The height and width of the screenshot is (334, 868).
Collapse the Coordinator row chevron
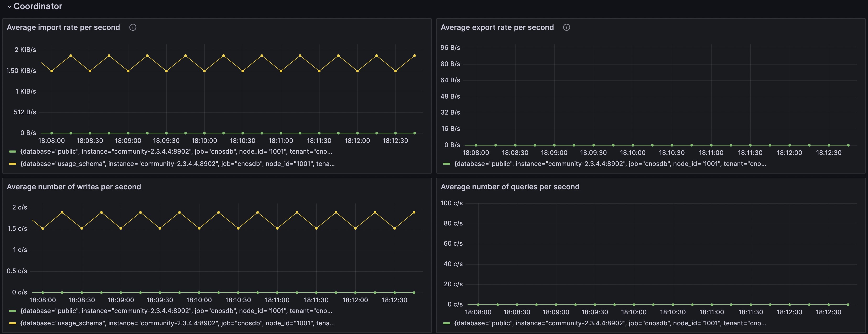pos(9,6)
